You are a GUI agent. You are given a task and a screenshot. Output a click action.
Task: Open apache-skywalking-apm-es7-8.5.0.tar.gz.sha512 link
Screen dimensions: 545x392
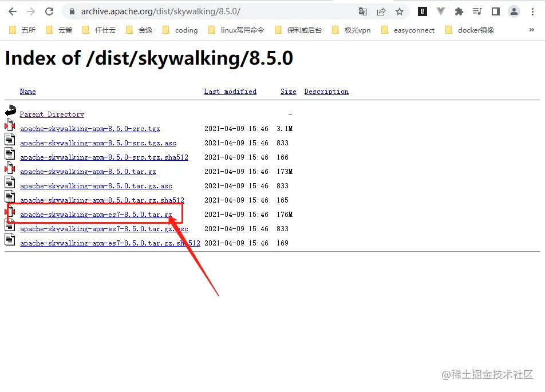pyautogui.click(x=110, y=243)
